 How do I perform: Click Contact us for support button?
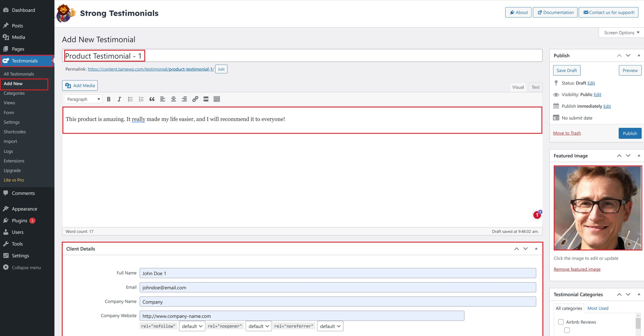tap(609, 12)
